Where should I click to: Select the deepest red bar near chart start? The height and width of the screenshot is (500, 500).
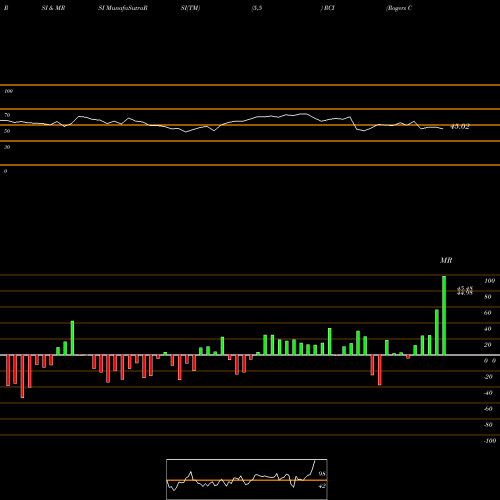pyautogui.click(x=22, y=376)
